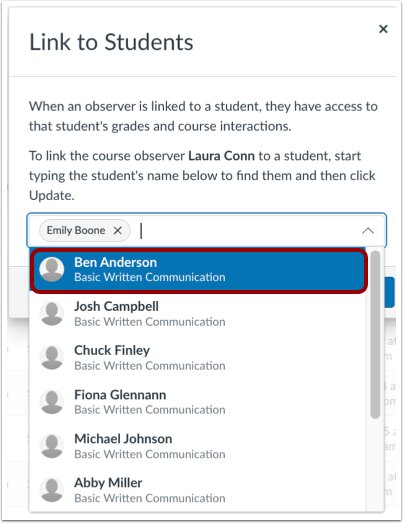Viewport: 403px width, 523px height.
Task: Click the Emily Boone tag label
Action: (x=76, y=230)
